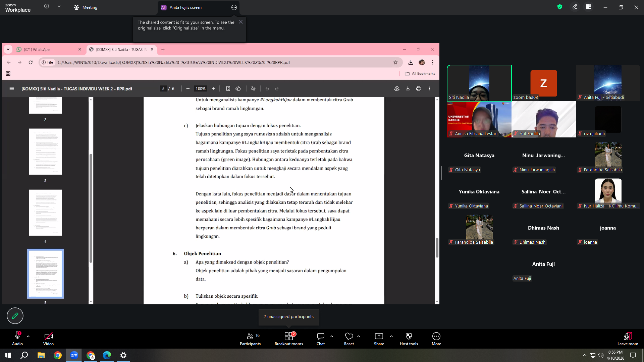Open meeting info icon
Image resolution: width=644 pixels, height=362 pixels.
click(x=47, y=6)
